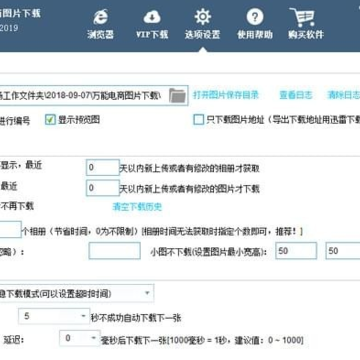Click the 秒不成功自动下载下一张 text
The height and width of the screenshot is (360, 360).
click(x=136, y=318)
